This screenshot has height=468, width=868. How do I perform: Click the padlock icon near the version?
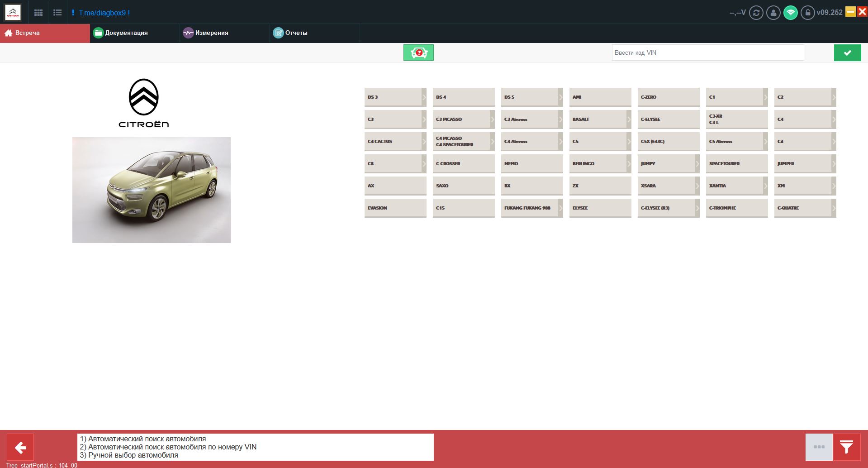807,13
